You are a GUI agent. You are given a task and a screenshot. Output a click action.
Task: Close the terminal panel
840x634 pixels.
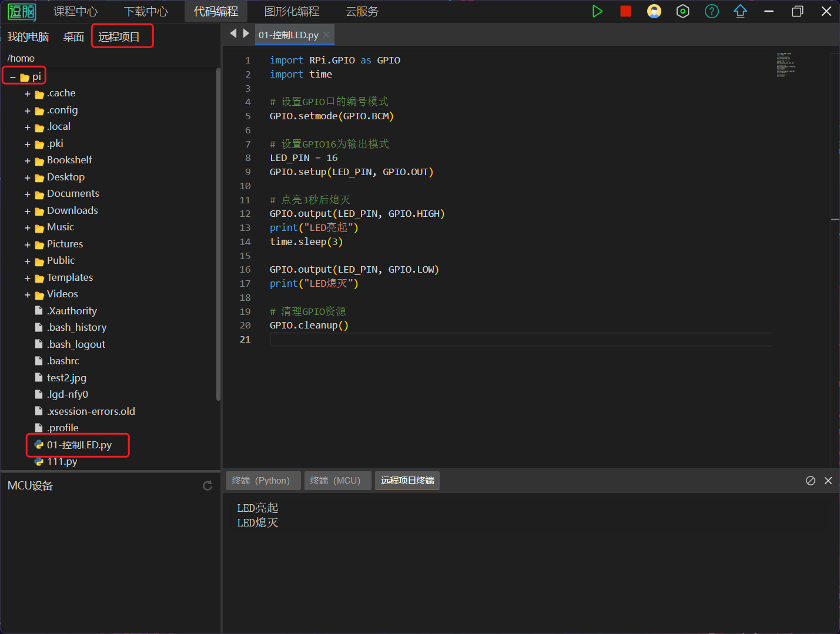828,481
